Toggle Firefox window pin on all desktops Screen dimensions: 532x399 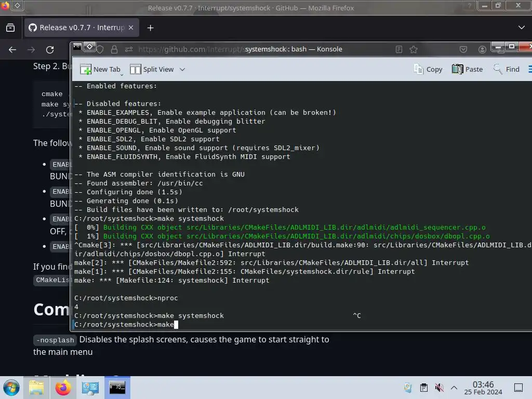(x=17, y=5)
